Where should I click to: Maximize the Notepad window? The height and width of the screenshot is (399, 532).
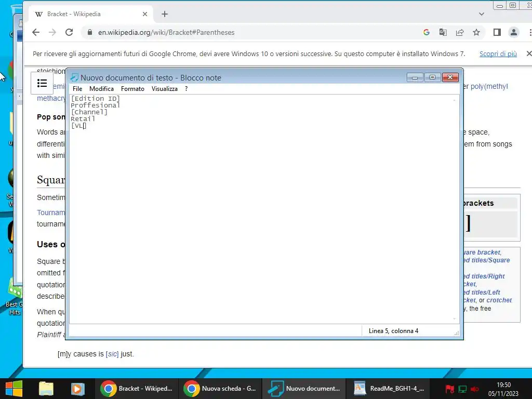pos(433,77)
